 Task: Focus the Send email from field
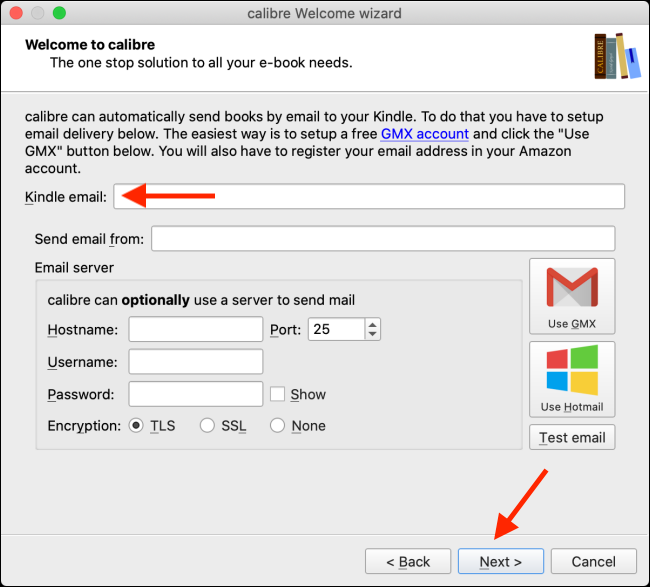click(383, 238)
